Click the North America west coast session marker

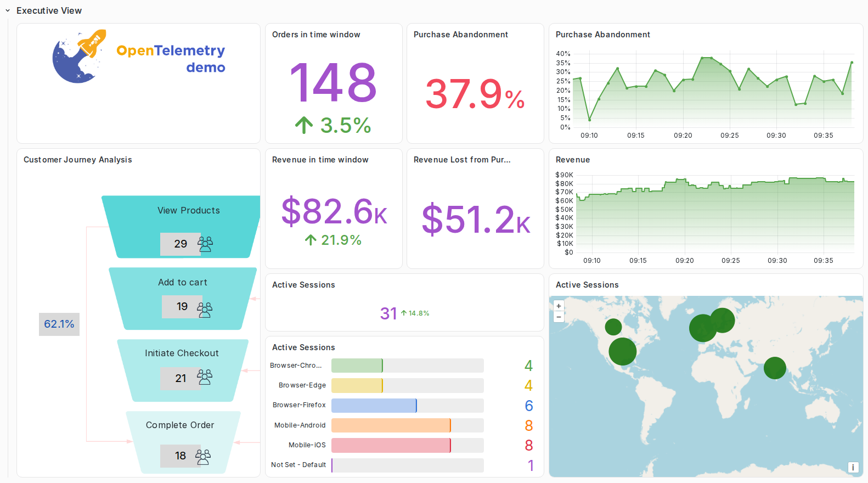click(613, 327)
